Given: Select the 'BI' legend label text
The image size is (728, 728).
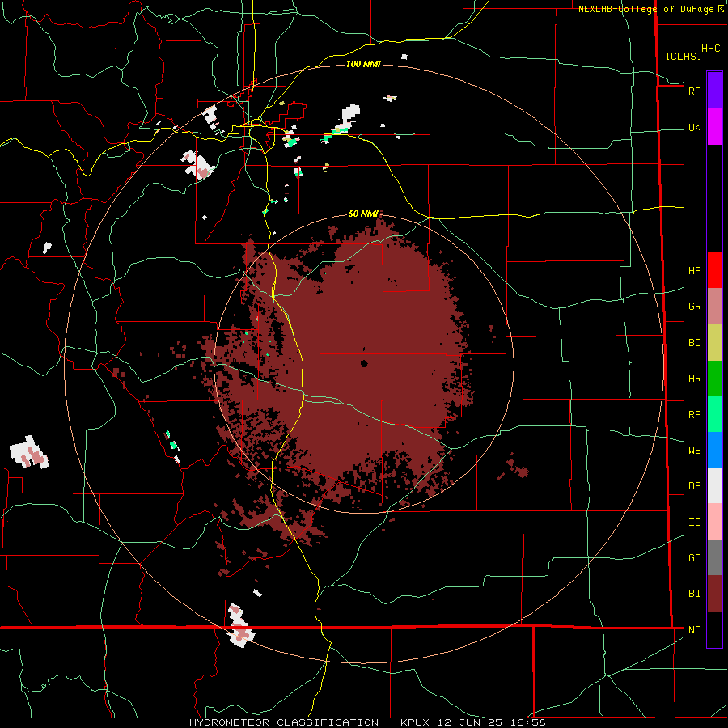Looking at the screenshot, I should [694, 594].
